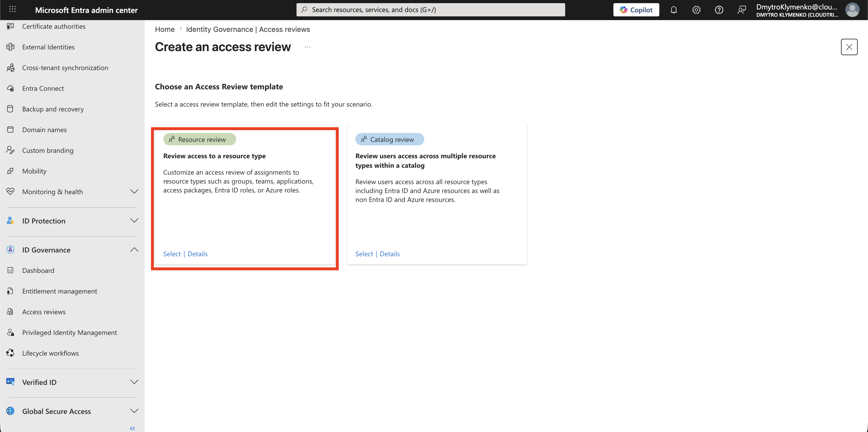Click the Domain names sidebar icon

coord(10,130)
